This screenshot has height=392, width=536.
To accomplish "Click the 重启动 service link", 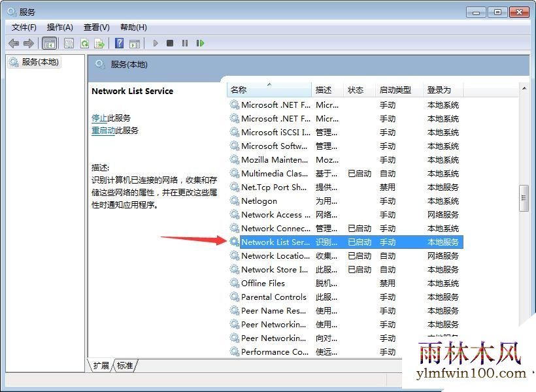I will pos(103,130).
